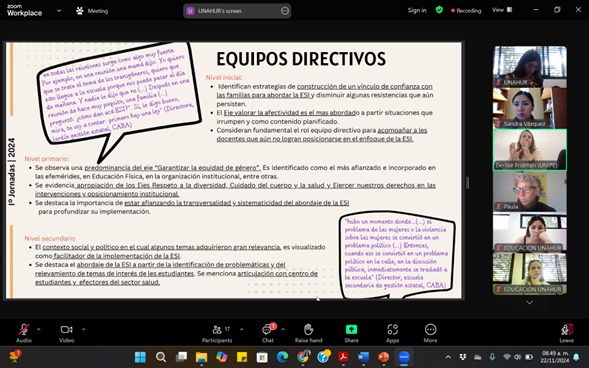
Task: Open Windows Search in the taskbar
Action: click(161, 357)
